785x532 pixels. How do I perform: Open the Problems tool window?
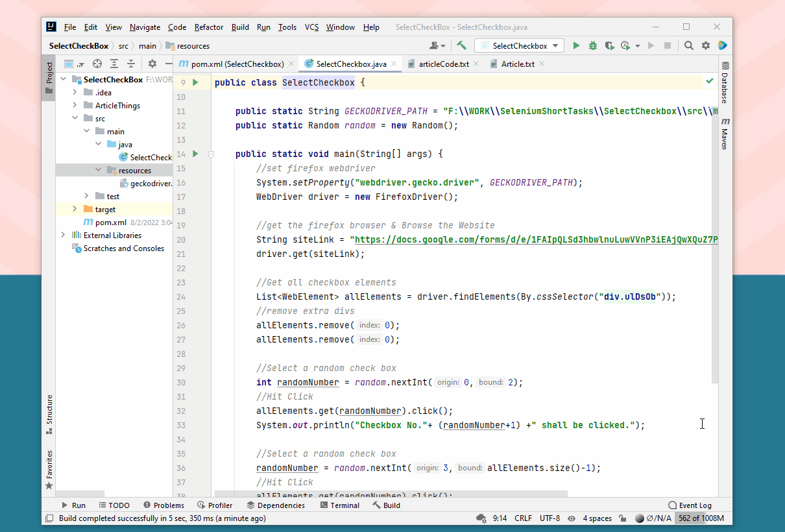(163, 505)
